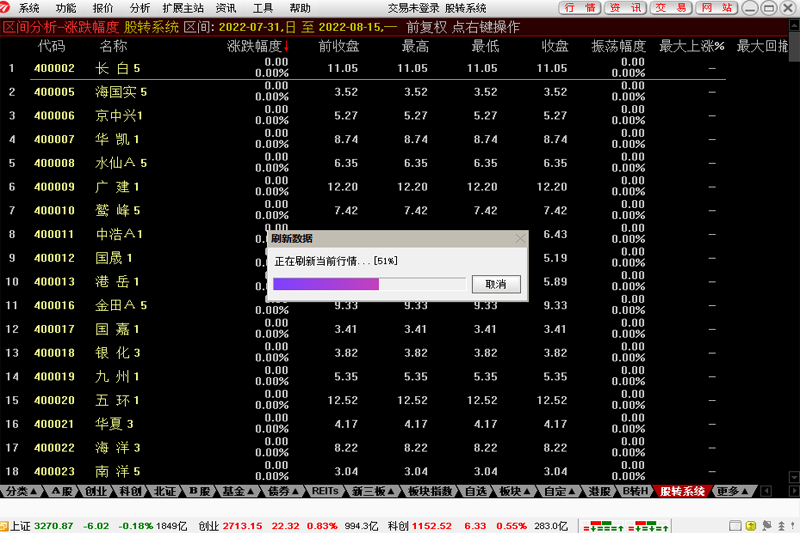Open the 资讯 button at top right
This screenshot has height=533, width=800.
coord(627,8)
